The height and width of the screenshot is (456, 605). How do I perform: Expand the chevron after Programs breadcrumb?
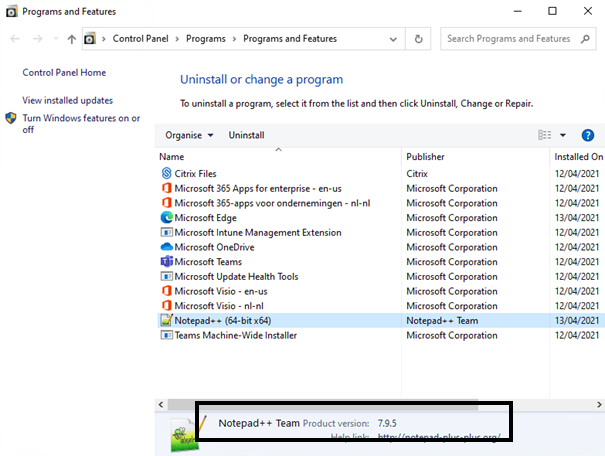coord(234,39)
